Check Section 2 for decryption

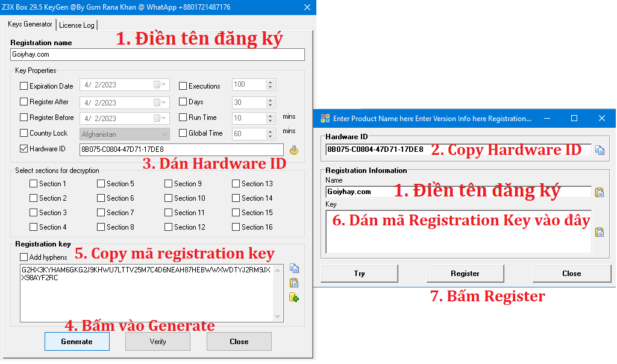coord(34,198)
